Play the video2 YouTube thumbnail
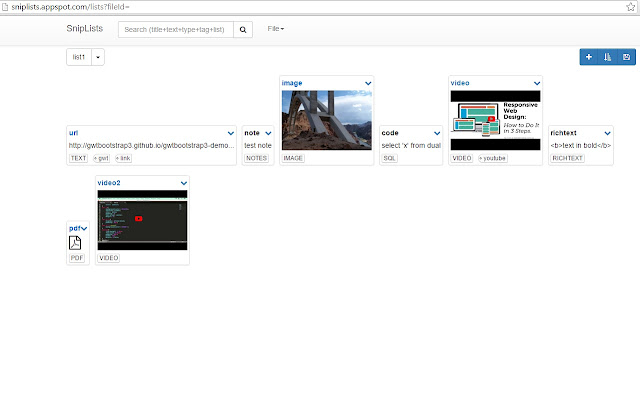The height and width of the screenshot is (400, 640). tap(139, 218)
